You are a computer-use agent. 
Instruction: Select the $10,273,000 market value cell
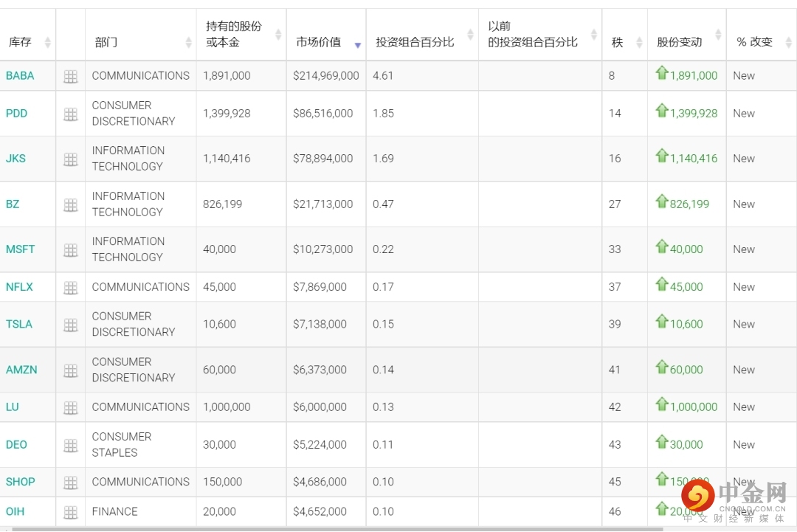[x=326, y=249]
